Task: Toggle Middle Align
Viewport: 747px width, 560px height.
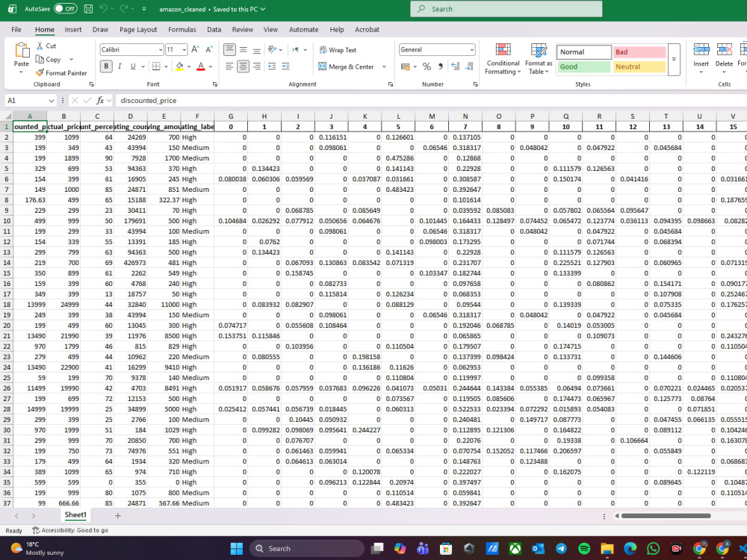Action: click(244, 49)
